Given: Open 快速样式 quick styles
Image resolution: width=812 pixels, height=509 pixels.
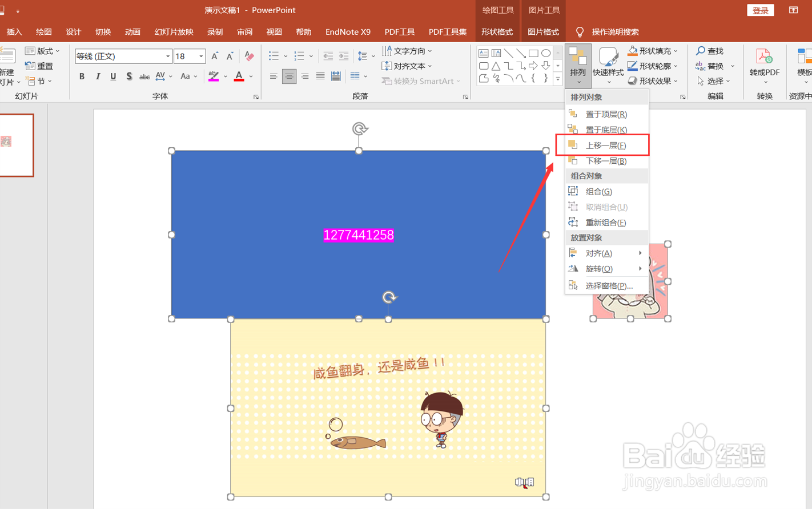Looking at the screenshot, I should click(608, 66).
